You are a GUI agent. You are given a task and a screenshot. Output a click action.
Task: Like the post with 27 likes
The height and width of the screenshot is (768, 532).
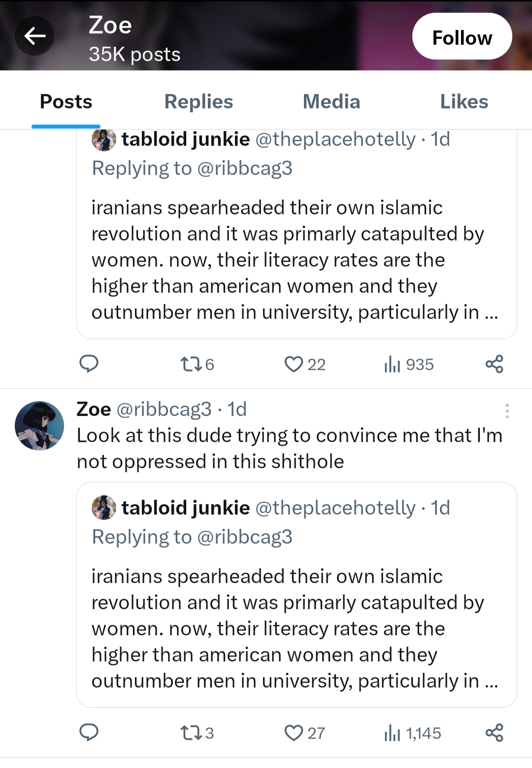point(305,733)
